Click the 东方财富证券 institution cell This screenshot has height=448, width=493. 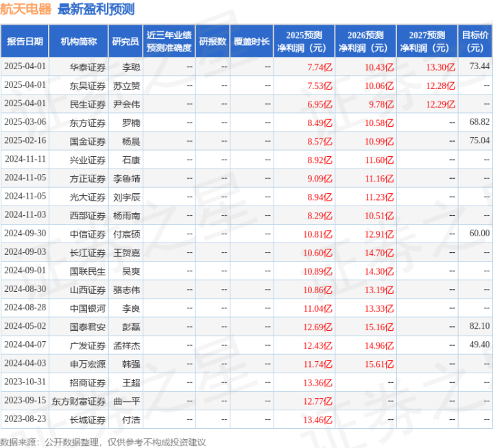(79, 401)
